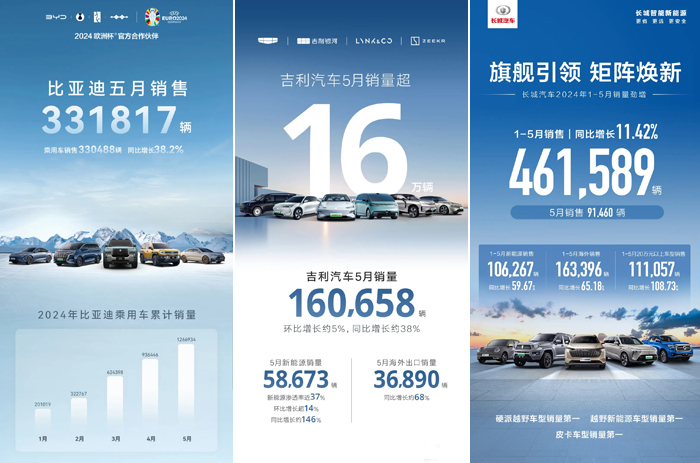Click the 越野新能源车型销量第一 slogan
Viewport: 700px width, 463px height.
point(637,419)
